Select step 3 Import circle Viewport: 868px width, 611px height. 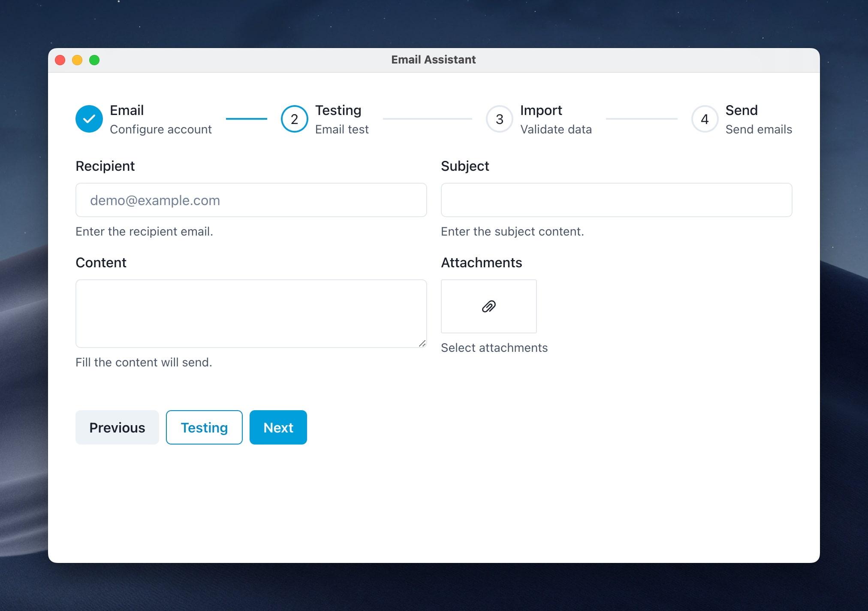pos(499,119)
